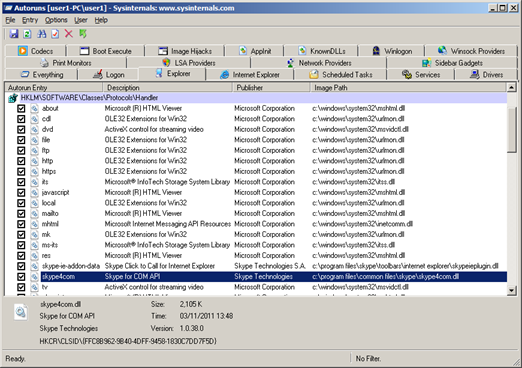Select the HKLM\SOFTWARE\Classes\Protocols\Handler row
Screen dimensions: 522x368
(257, 98)
